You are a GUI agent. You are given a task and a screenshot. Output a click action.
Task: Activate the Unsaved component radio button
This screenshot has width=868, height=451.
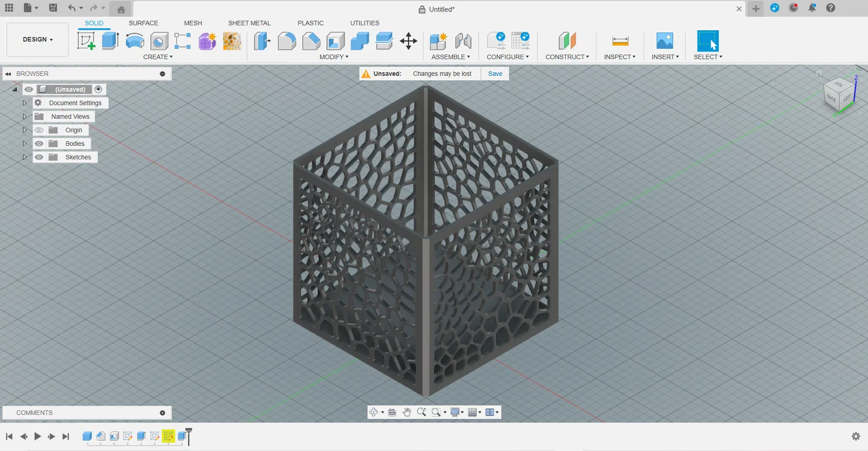pyautogui.click(x=98, y=89)
